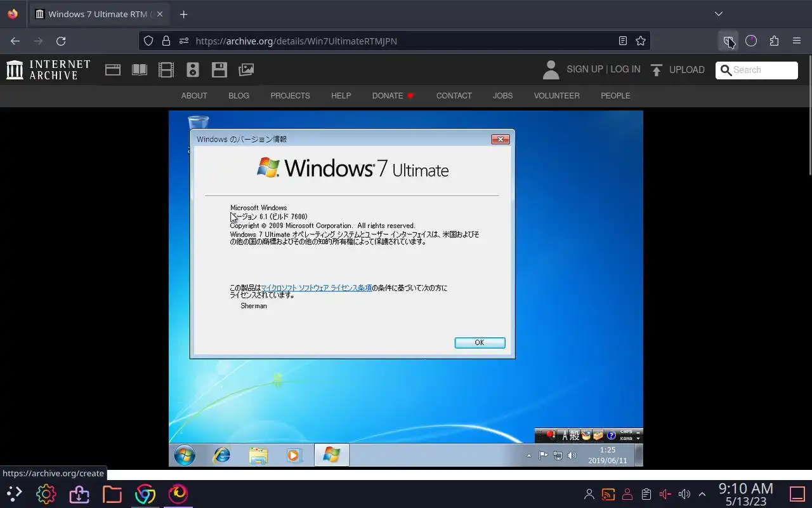Open the Firefox hamburger application menu

coord(797,41)
